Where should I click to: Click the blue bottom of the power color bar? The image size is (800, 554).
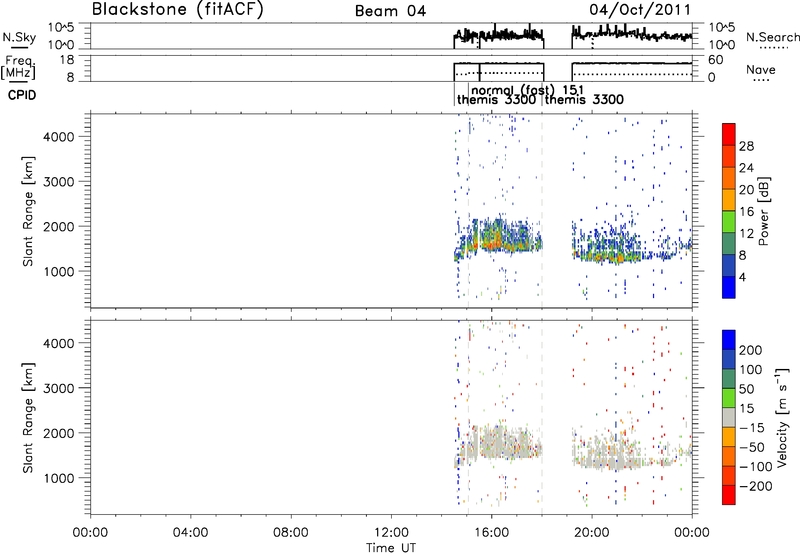pyautogui.click(x=729, y=287)
